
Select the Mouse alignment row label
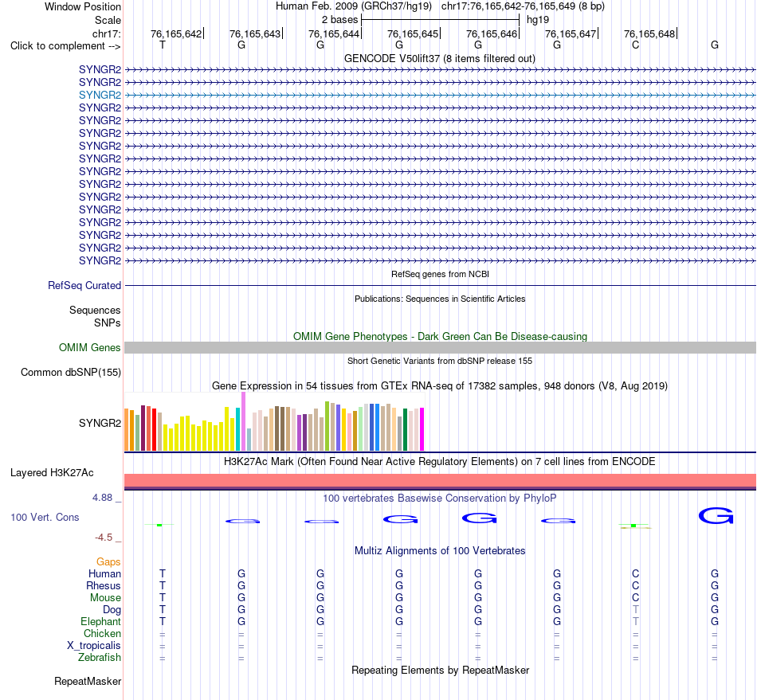(105, 598)
